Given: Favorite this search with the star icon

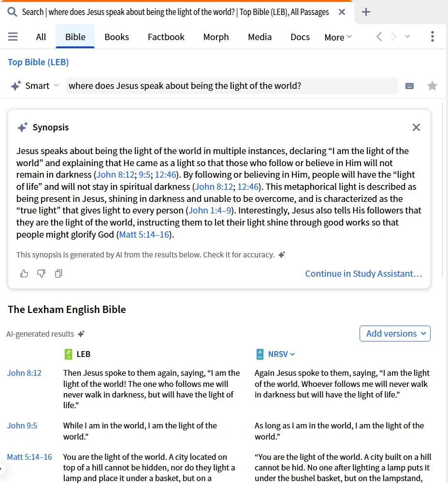Looking at the screenshot, I should [432, 85].
